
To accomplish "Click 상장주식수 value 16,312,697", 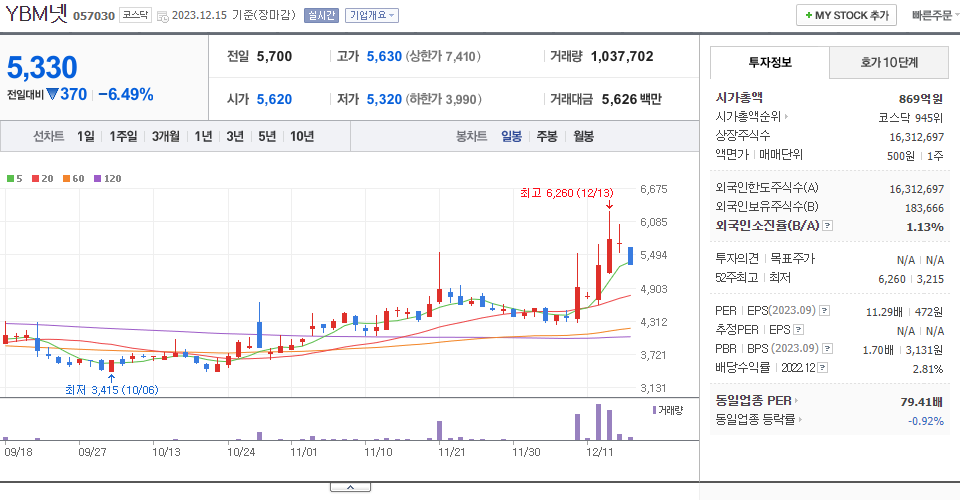I will tap(917, 137).
